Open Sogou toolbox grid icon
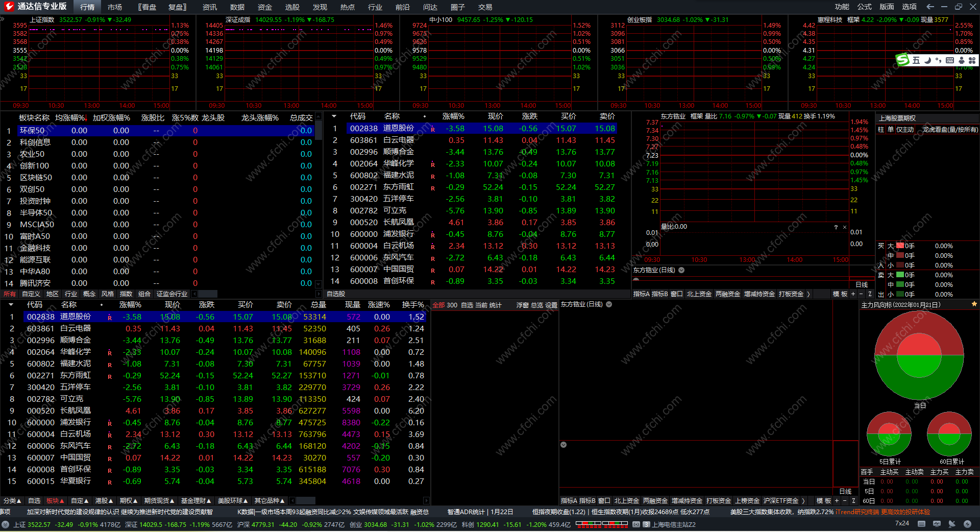This screenshot has width=980, height=532. pos(972,60)
